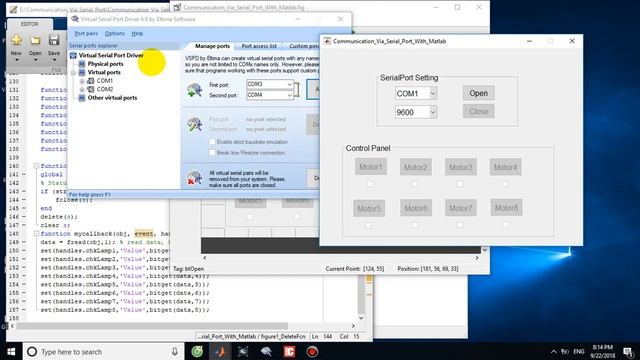
Task: Open the red record taskbar icon
Action: (312, 351)
